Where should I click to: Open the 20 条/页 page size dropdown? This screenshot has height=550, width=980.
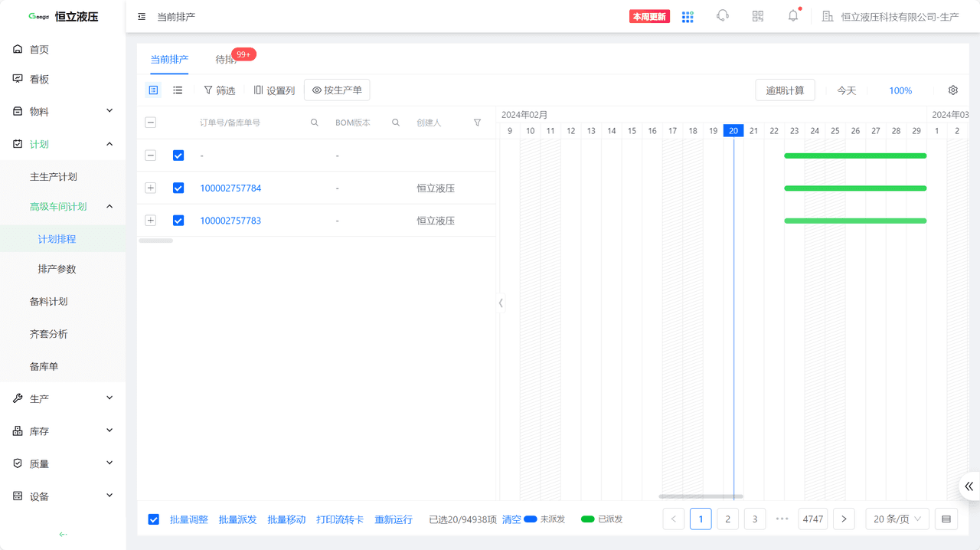pyautogui.click(x=897, y=519)
